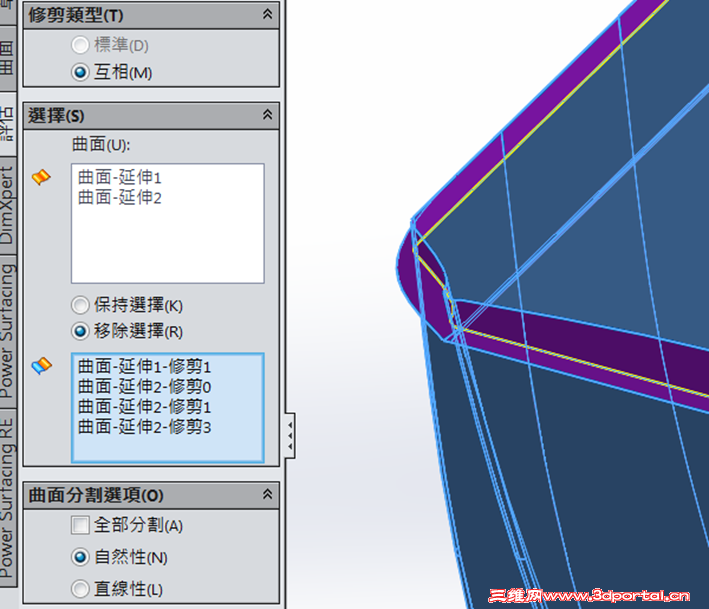Choose the 移除選擇(R) remove selections option
The height and width of the screenshot is (609, 709).
pyautogui.click(x=80, y=331)
